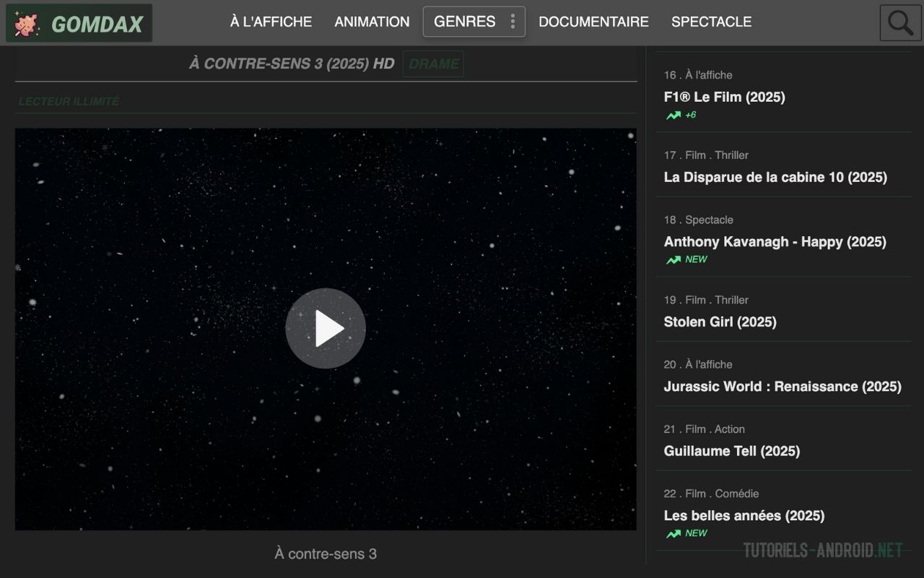This screenshot has height=578, width=924.
Task: Open Guillaume Tell (2025)
Action: 731,451
